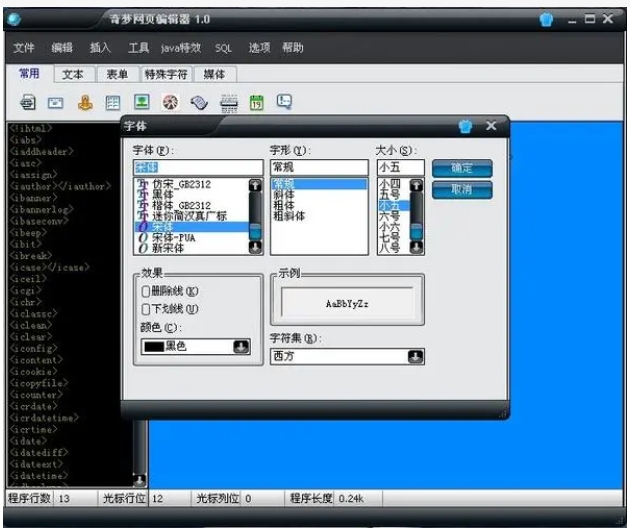This screenshot has width=630, height=531.
Task: Click the <ibanner> tag in the tag list
Action: [x=34, y=198]
